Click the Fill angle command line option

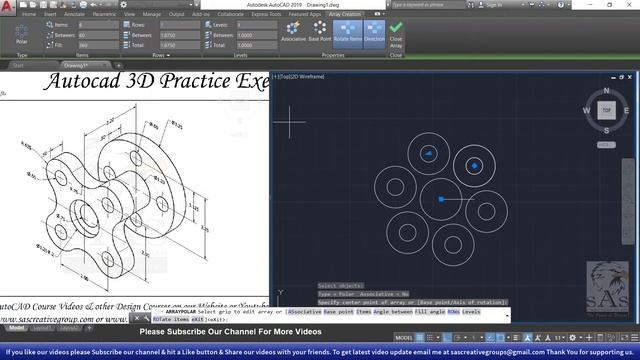point(430,312)
